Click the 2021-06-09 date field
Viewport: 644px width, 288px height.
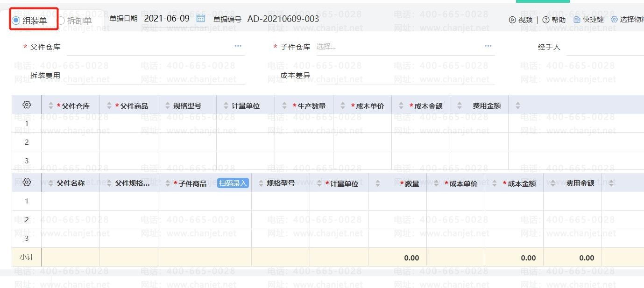point(167,19)
